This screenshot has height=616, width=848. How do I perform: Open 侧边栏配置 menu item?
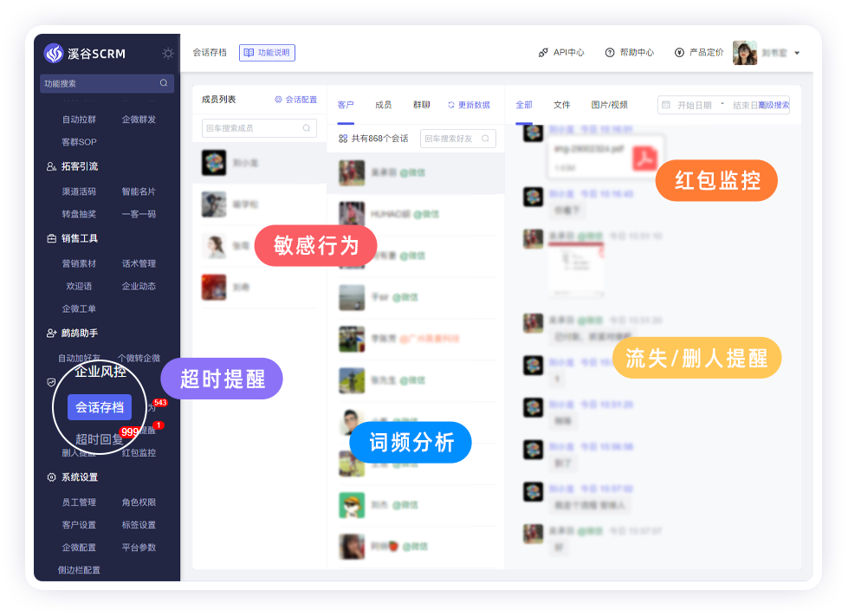[x=79, y=569]
